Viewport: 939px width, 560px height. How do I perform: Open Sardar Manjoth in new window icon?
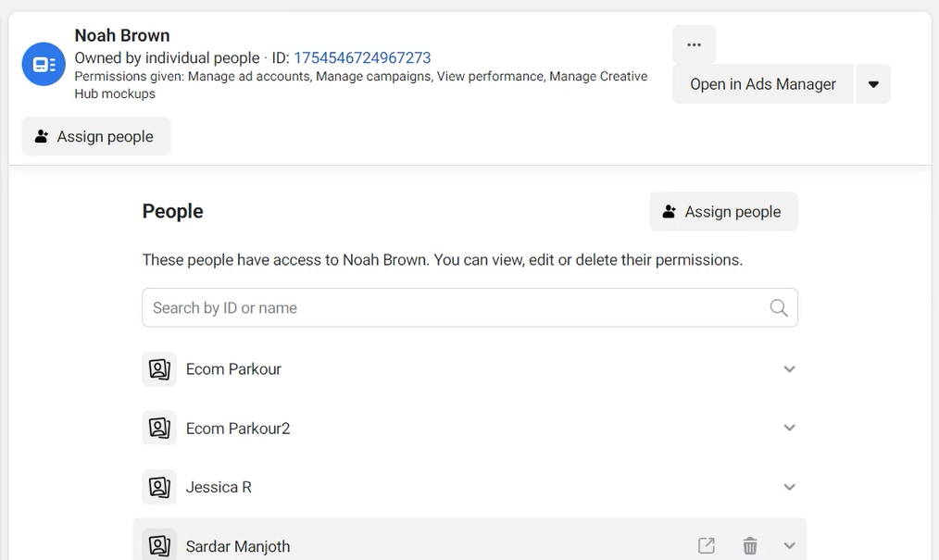(707, 545)
